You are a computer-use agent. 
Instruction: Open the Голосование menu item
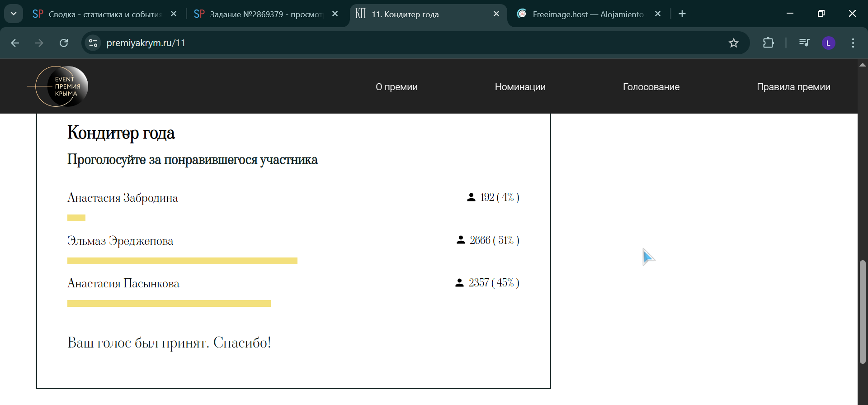click(651, 87)
